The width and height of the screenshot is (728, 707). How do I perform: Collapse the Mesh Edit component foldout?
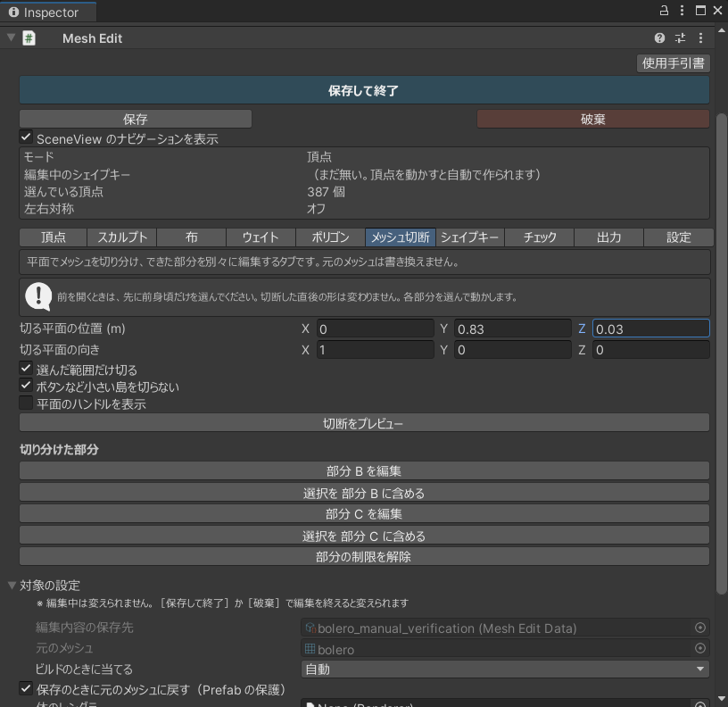point(11,37)
